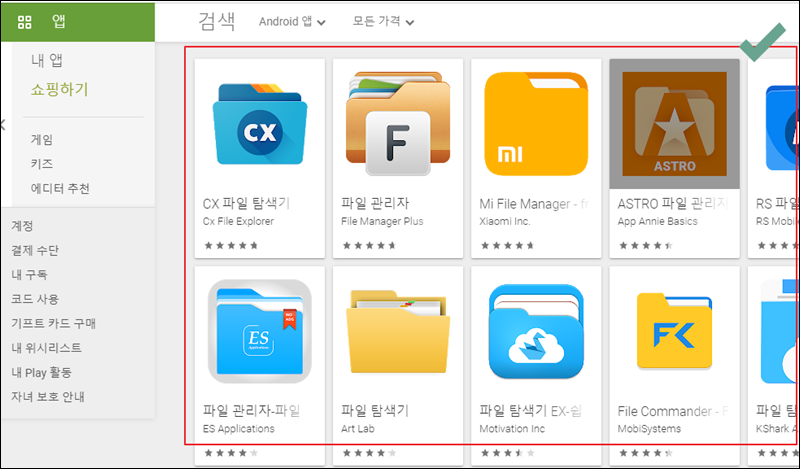Open the orange Mi File Manager icon
The width and height of the screenshot is (800, 469).
(x=536, y=124)
